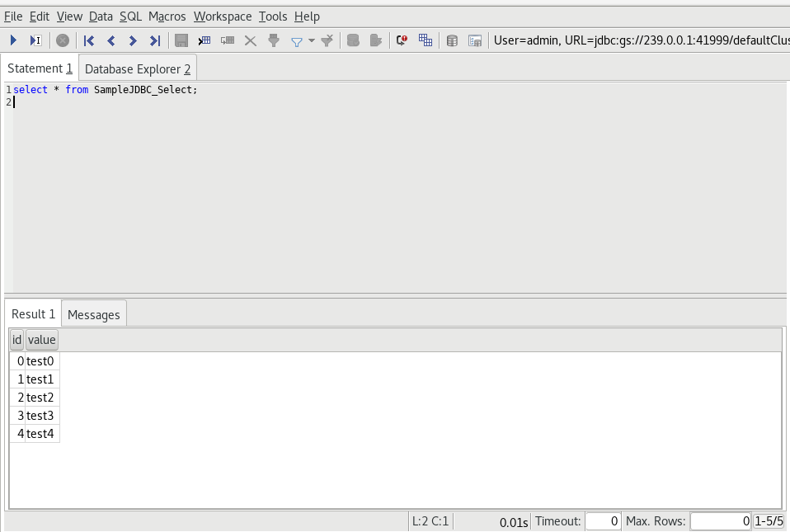790x532 pixels.
Task: Go to next statement arrow
Action: [x=133, y=40]
